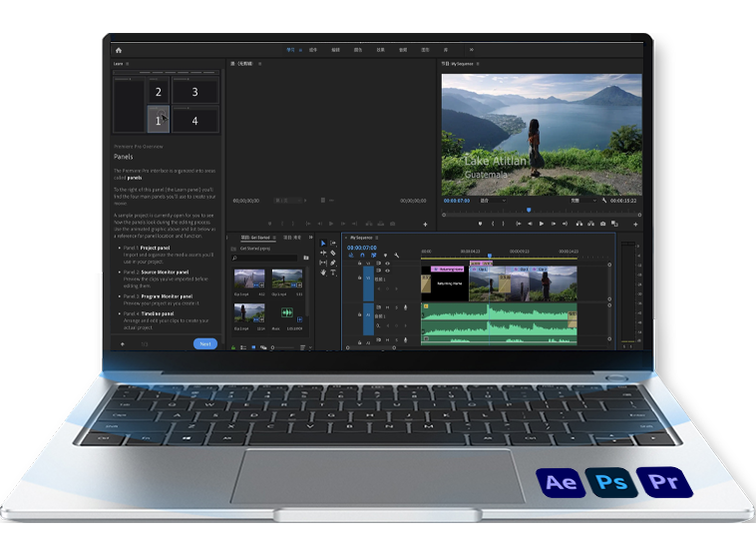Switch to the second workspace tab in the top bar

click(313, 50)
